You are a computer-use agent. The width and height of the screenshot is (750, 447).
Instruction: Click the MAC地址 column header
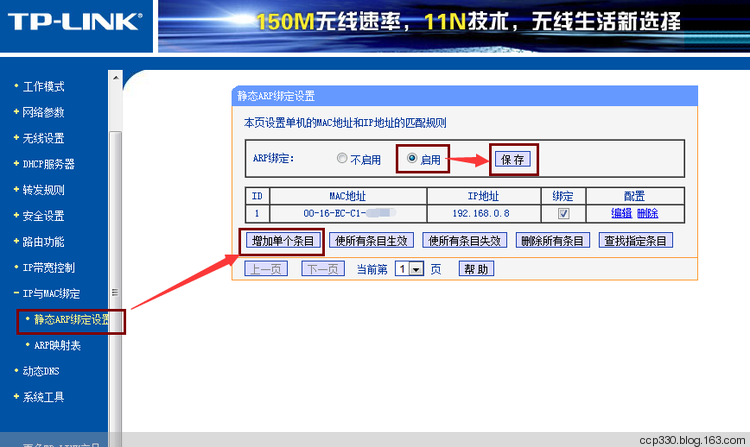click(348, 196)
